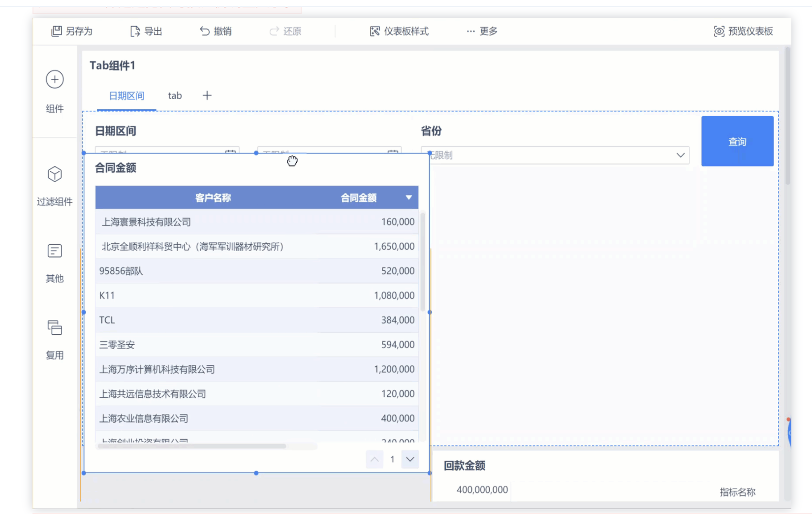Click the 合同金额 column header text

pyautogui.click(x=359, y=197)
